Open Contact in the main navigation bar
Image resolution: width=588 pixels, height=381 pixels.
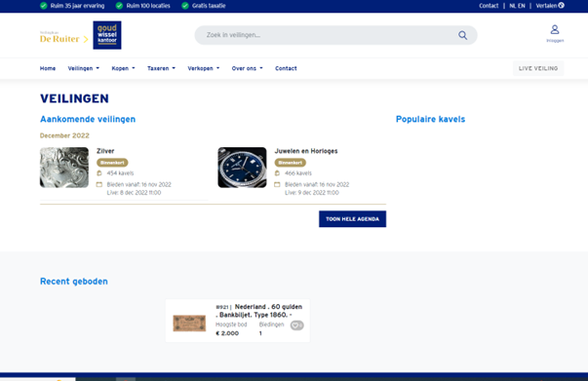tap(286, 68)
